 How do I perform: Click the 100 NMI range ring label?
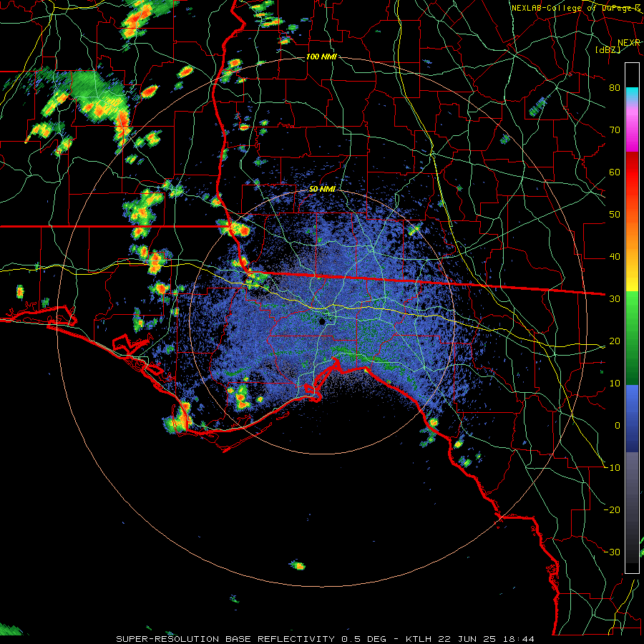click(321, 57)
